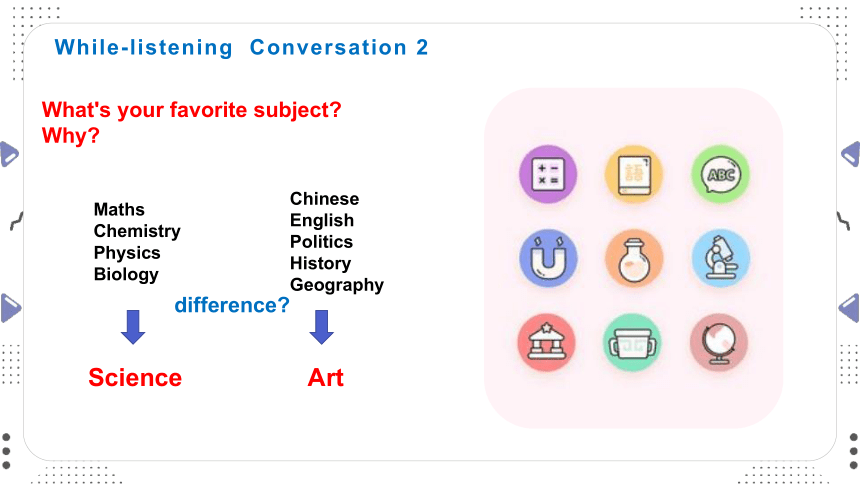Click the green ABC speech bubble icon
This screenshot has width=860, height=484.
tap(720, 174)
